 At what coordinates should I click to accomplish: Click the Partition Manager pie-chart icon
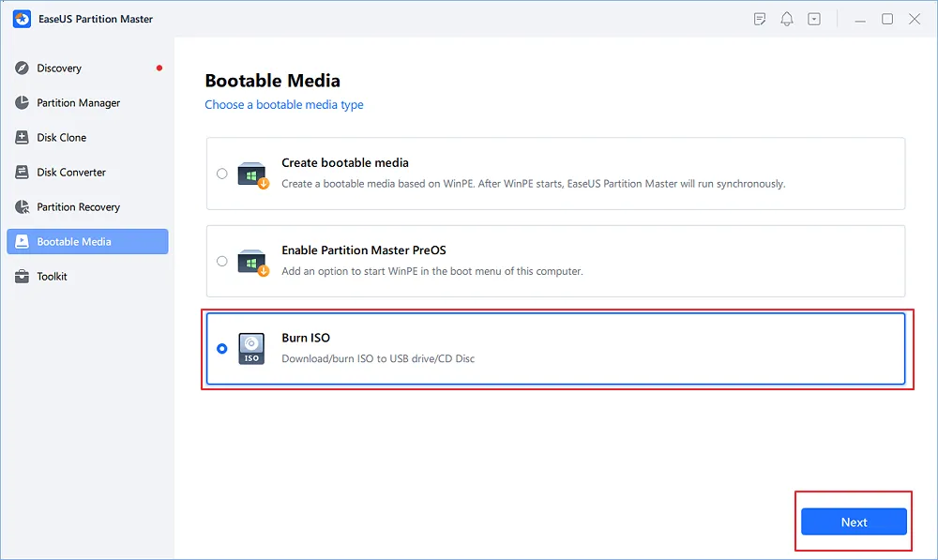23,102
